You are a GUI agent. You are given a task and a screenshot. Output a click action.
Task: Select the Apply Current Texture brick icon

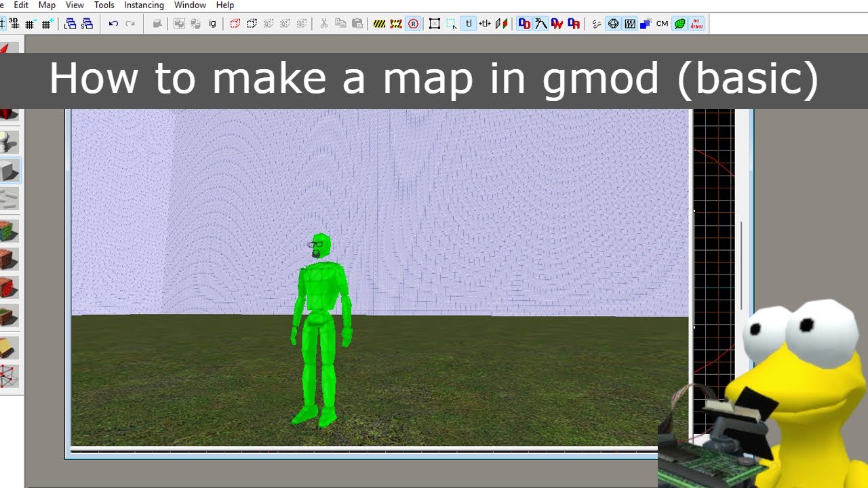coord(9,259)
